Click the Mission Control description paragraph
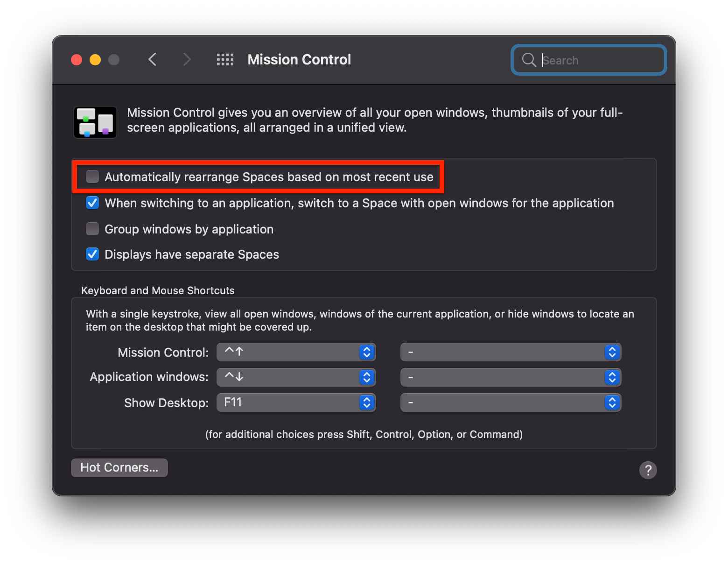Image resolution: width=728 pixels, height=565 pixels. pos(375,120)
